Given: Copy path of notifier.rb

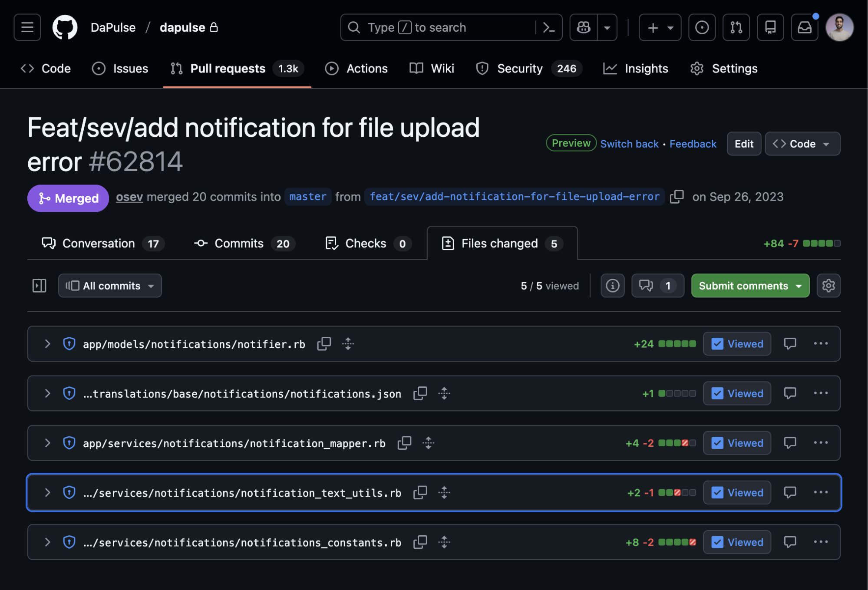Looking at the screenshot, I should 324,344.
